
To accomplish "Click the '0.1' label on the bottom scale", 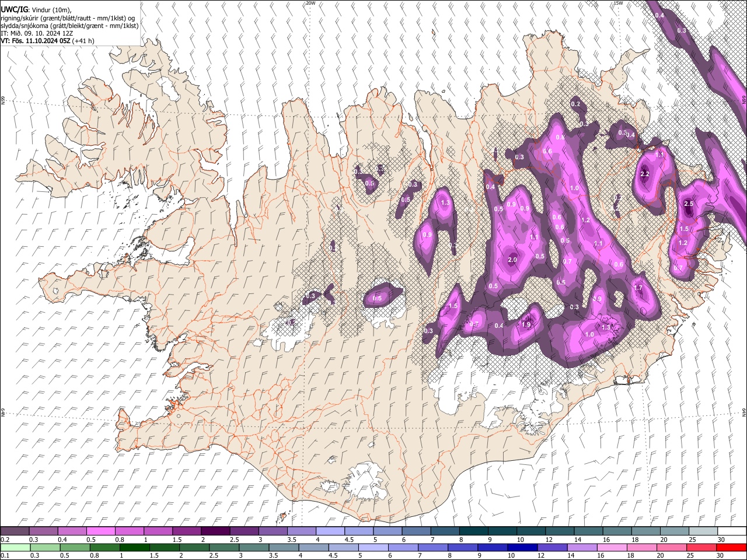I will pos(5,556).
